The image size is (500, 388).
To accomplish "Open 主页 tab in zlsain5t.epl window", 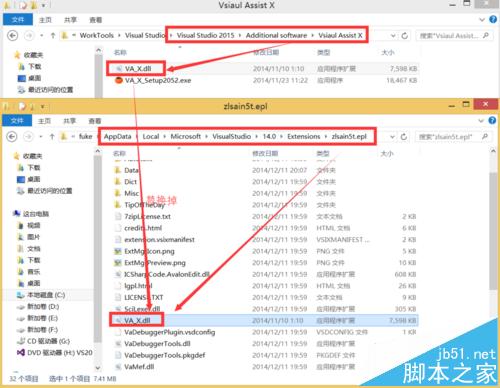I will coord(44,121).
